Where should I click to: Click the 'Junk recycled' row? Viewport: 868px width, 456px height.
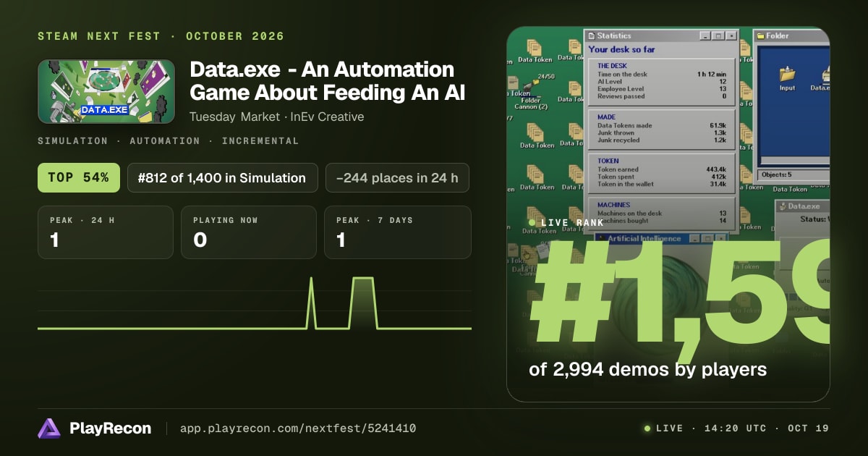tap(662, 140)
